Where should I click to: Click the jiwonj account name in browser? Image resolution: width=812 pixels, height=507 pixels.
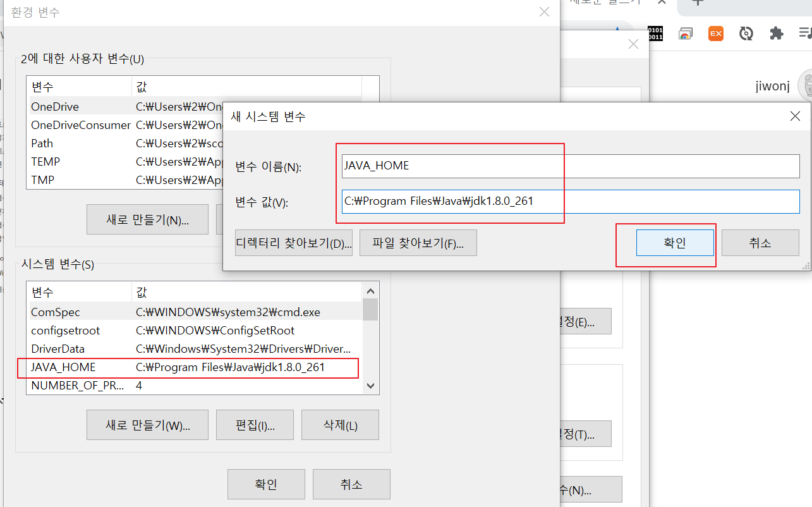pos(772,86)
